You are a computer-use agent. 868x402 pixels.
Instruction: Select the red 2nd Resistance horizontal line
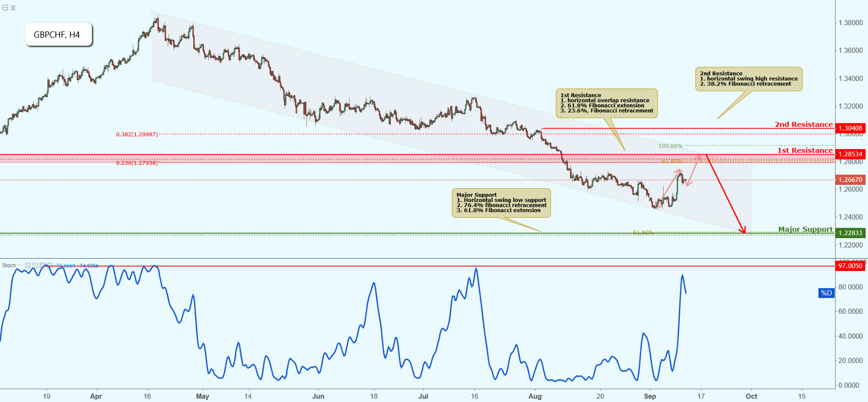pyautogui.click(x=688, y=128)
